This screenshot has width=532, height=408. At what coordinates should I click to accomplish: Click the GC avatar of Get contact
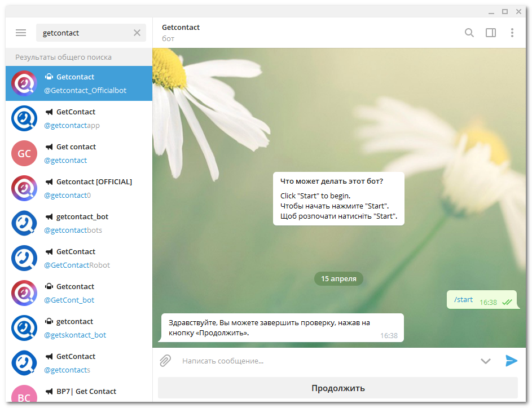click(24, 153)
